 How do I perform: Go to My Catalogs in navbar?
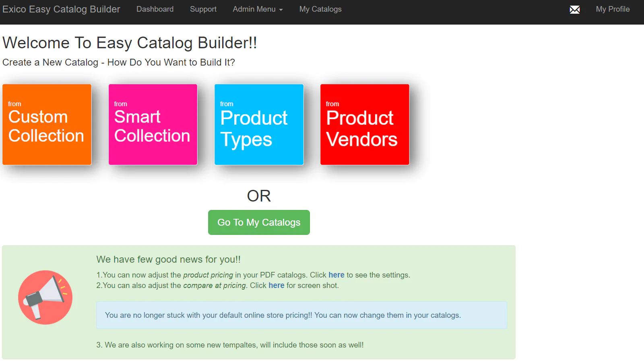pos(320,9)
